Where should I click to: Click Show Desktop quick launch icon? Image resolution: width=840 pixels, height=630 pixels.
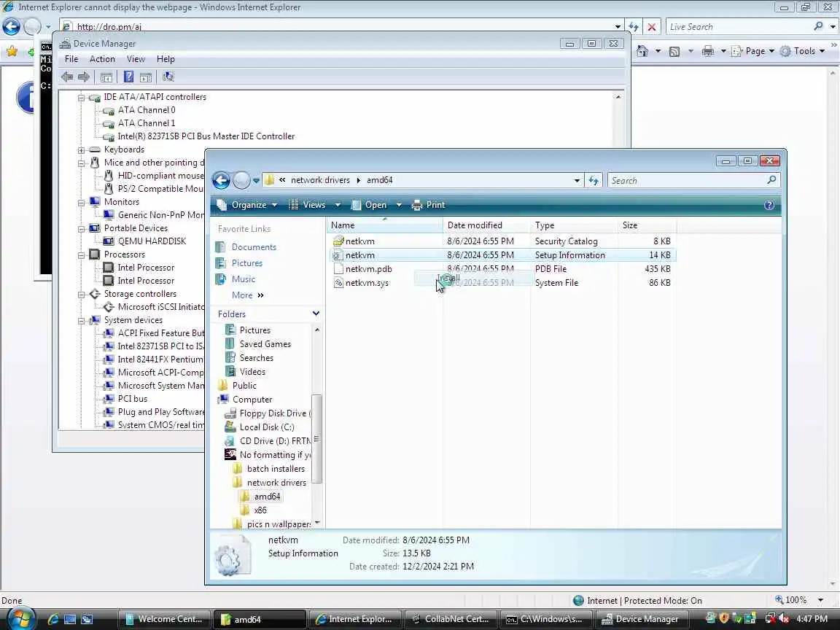(x=70, y=619)
